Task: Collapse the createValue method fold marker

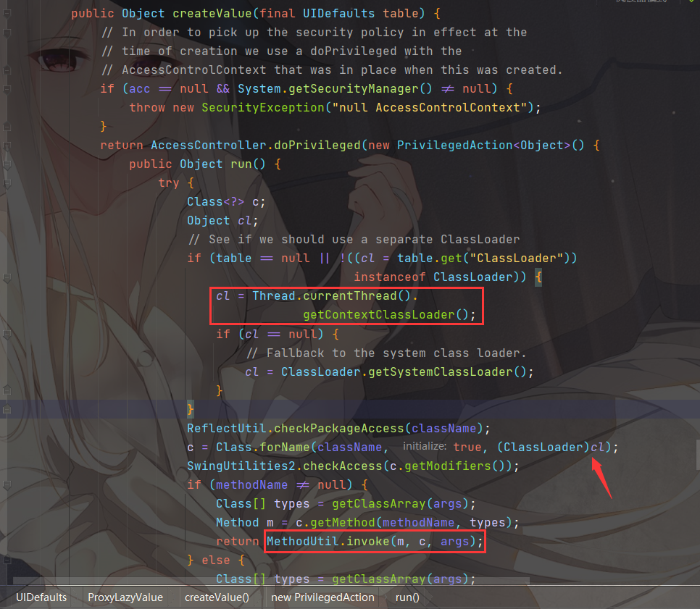Action: tap(7, 13)
